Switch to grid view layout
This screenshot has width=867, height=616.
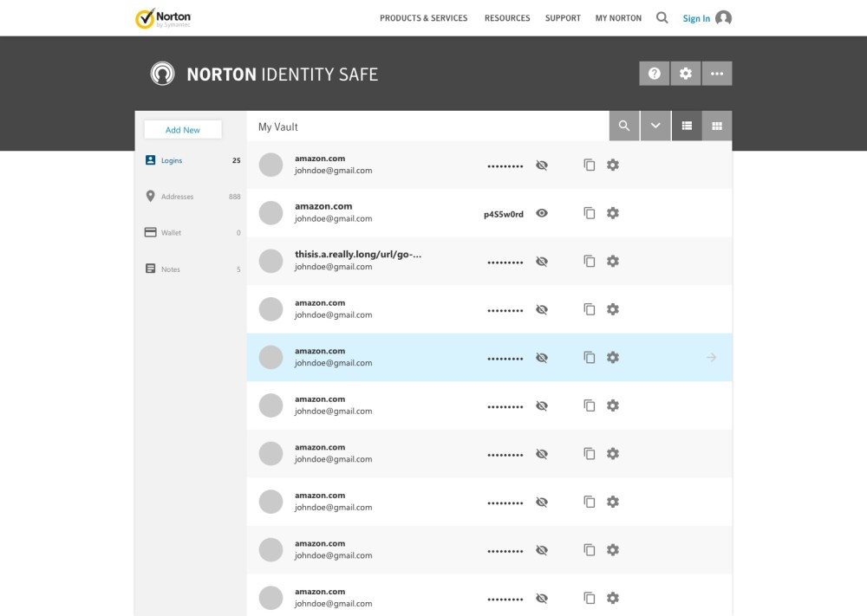tap(717, 126)
